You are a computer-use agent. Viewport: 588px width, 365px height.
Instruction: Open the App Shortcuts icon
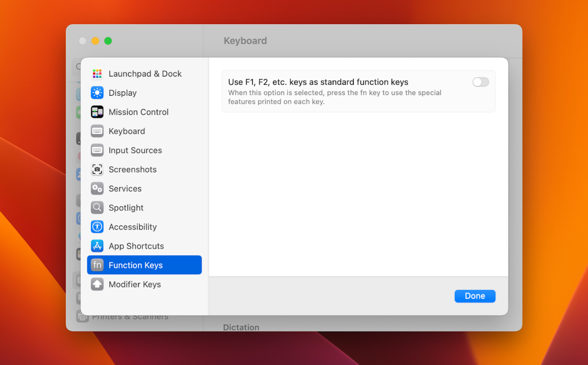click(97, 246)
